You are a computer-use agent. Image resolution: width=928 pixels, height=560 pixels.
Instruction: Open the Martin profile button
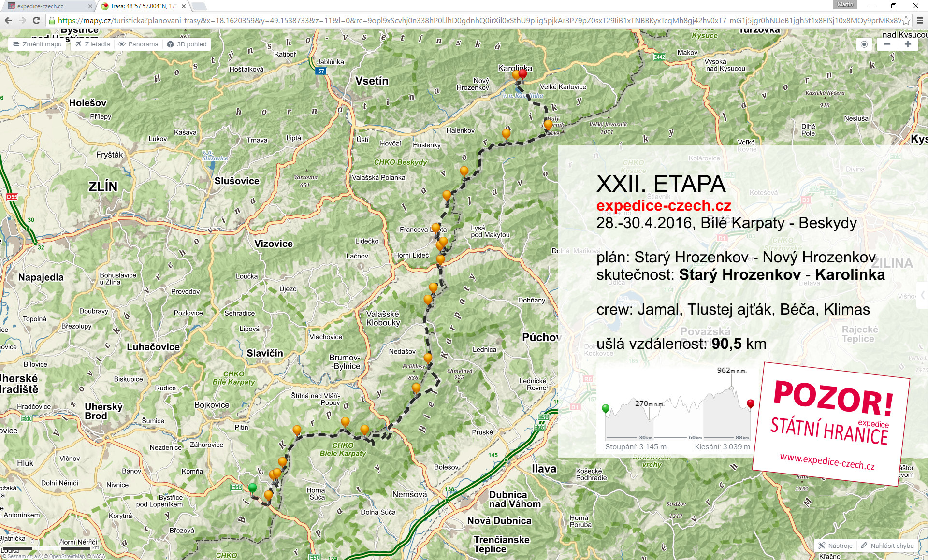coord(845,4)
